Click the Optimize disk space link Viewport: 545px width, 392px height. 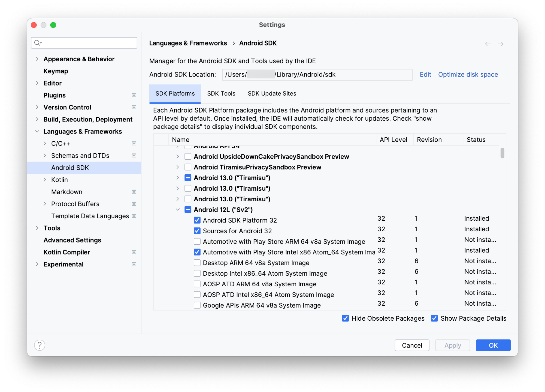tap(468, 74)
